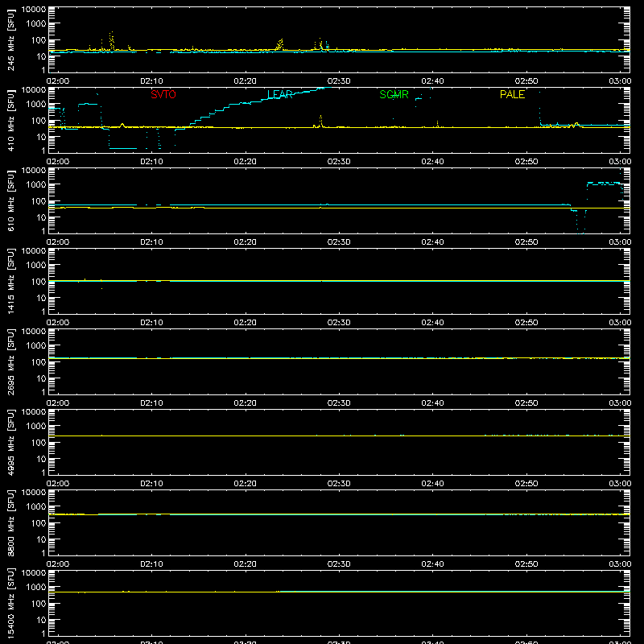
Task: Click 02:30 time label under 610 MHz panel
Action: (x=339, y=242)
